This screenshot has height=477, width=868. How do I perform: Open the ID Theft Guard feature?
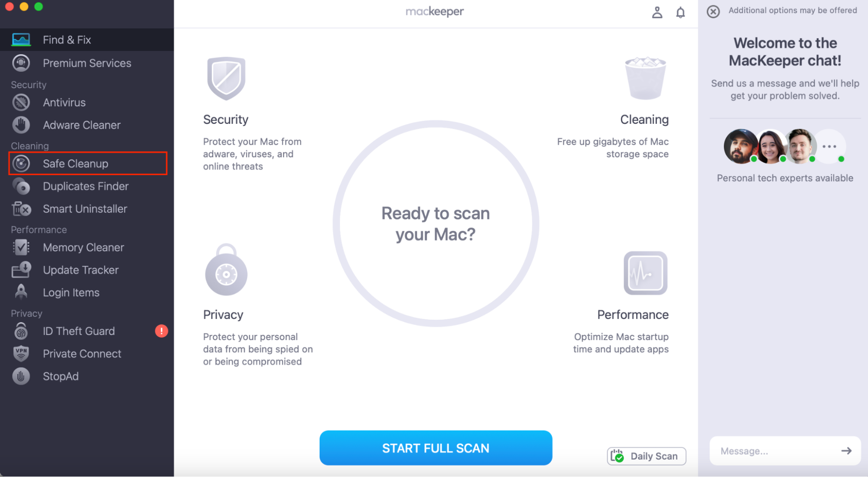tap(79, 331)
